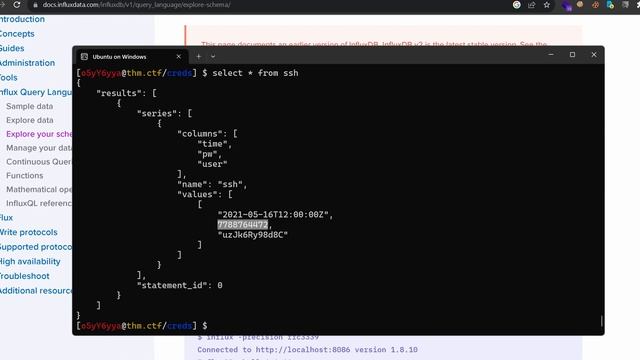Screen dimensions: 640x360
Task: Open Sample data docs page
Action: click(29, 106)
